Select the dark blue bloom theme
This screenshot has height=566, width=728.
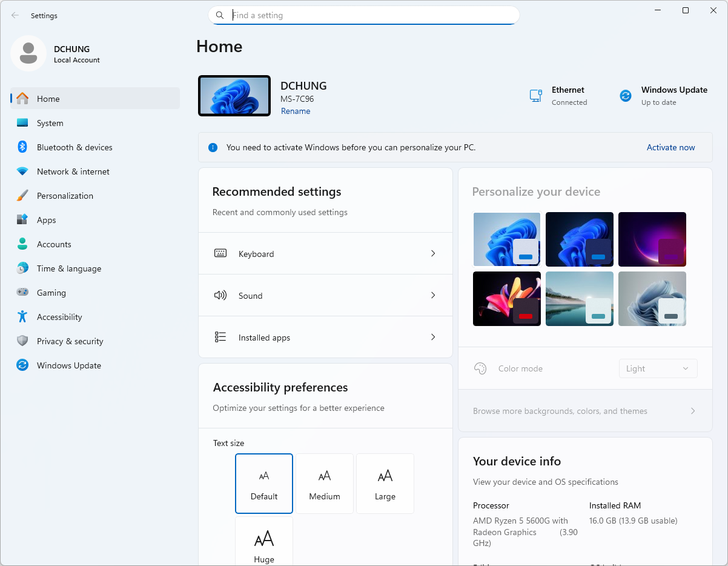[580, 239]
